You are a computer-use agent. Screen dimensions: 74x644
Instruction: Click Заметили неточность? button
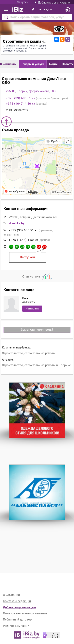click(37, 330)
